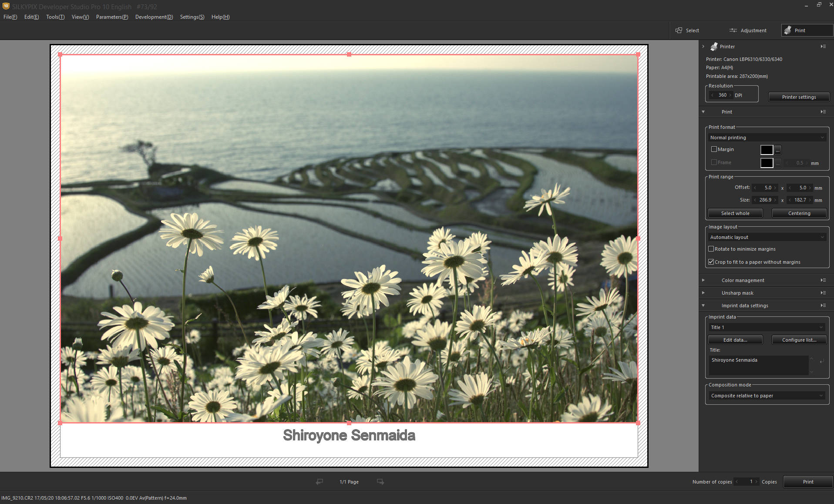The image size is (834, 504).
Task: Decrease print width size value
Action: (x=755, y=200)
